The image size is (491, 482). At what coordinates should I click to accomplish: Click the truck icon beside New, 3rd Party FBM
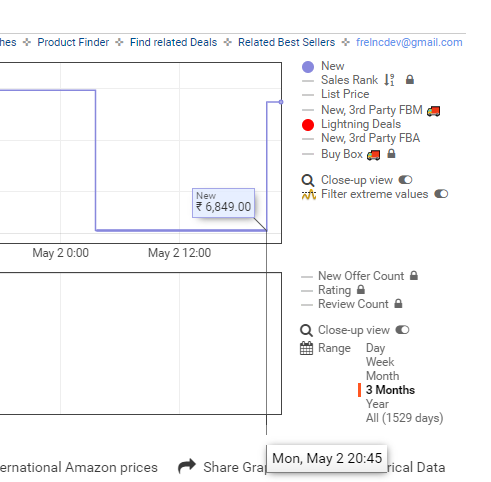click(x=433, y=111)
